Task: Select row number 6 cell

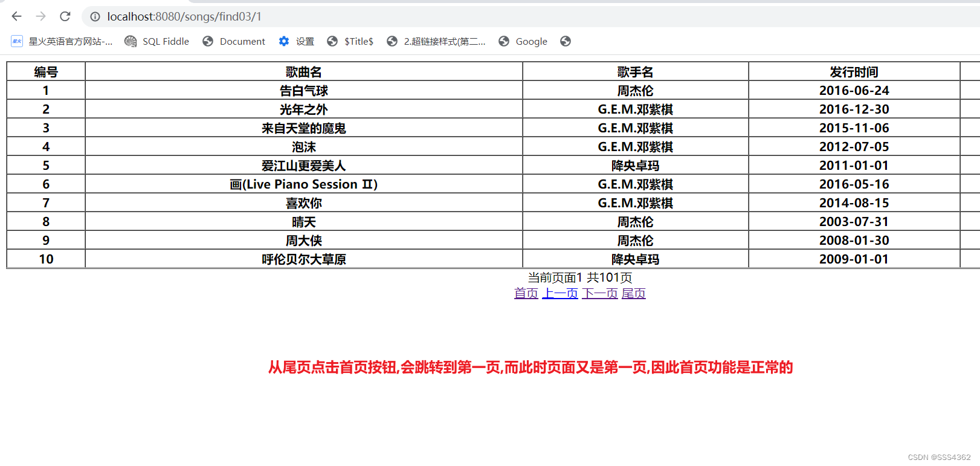Action: tap(46, 184)
